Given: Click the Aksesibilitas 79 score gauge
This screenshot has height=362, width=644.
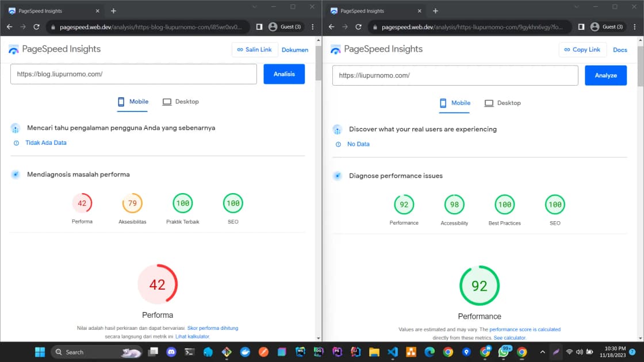Looking at the screenshot, I should tap(132, 203).
